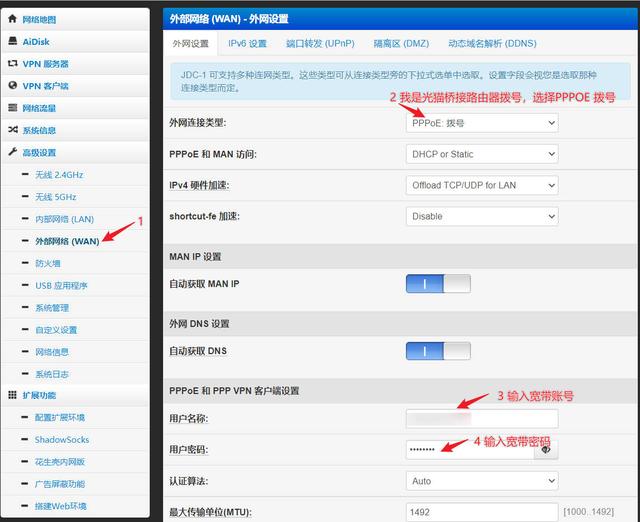This screenshot has width=640, height=522.
Task: Show password with the eye icon
Action: click(x=546, y=450)
